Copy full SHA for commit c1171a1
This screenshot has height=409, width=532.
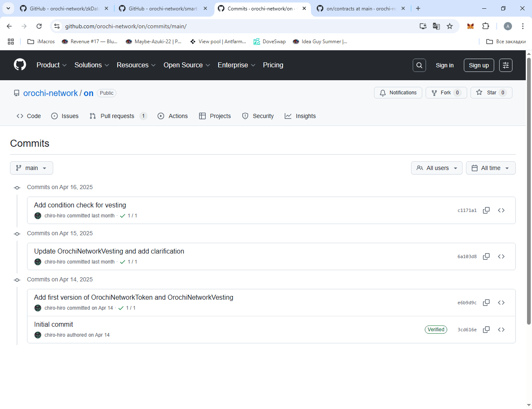pos(486,210)
